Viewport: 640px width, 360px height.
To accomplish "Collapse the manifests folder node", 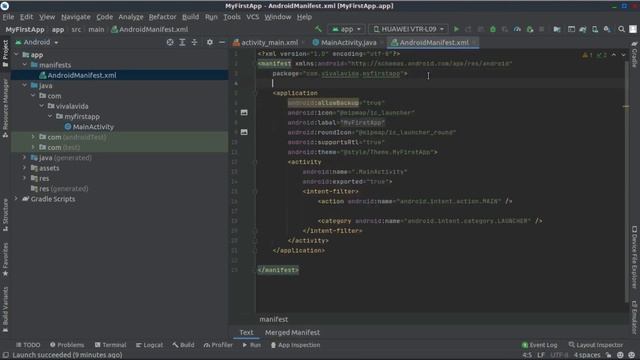I will [x=25, y=64].
